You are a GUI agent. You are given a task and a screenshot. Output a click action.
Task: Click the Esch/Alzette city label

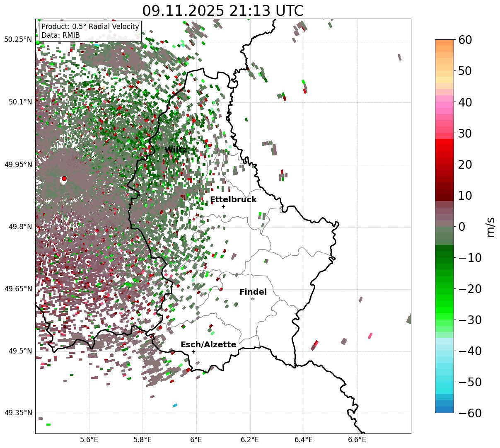(208, 344)
